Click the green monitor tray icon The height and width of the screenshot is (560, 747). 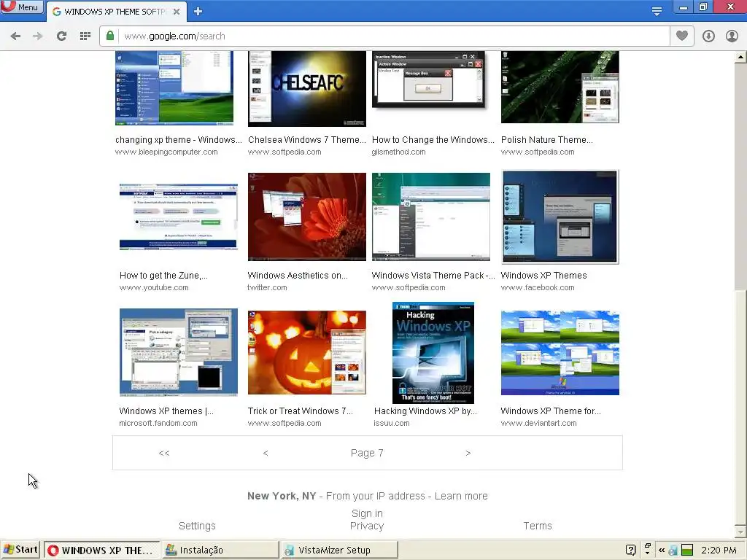coord(687,550)
